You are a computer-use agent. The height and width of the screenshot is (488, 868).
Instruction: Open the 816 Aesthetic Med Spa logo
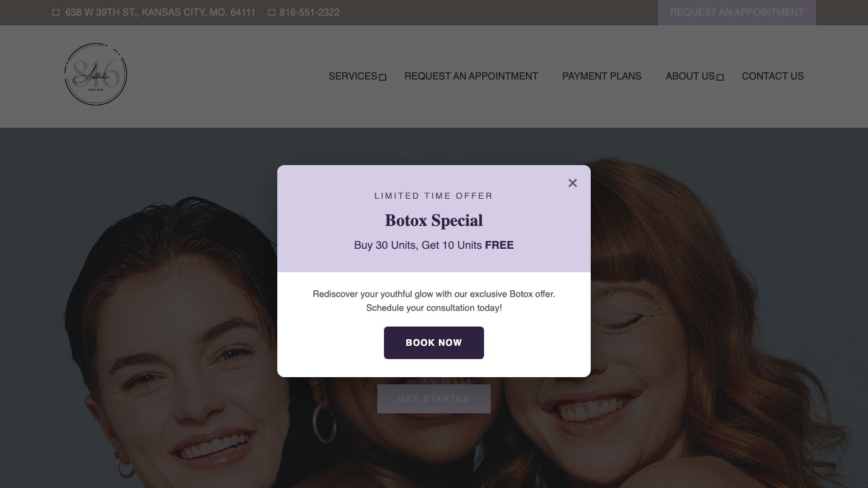(96, 75)
